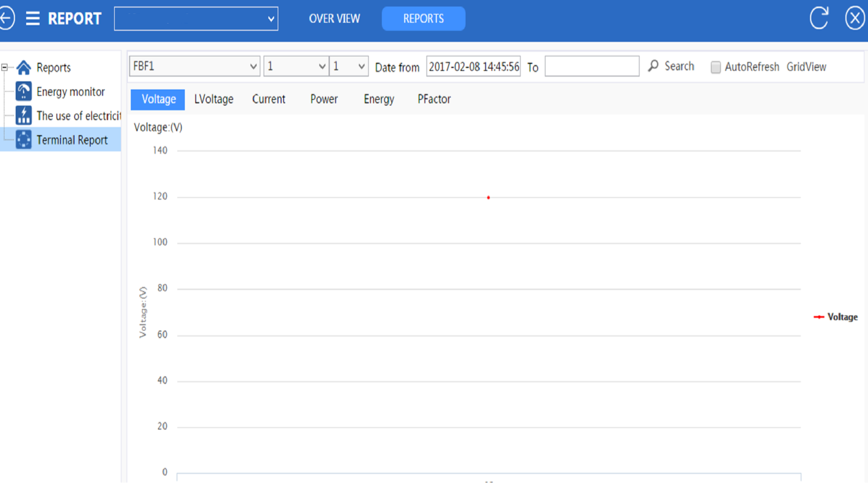Click the Search magnifier icon

point(653,66)
